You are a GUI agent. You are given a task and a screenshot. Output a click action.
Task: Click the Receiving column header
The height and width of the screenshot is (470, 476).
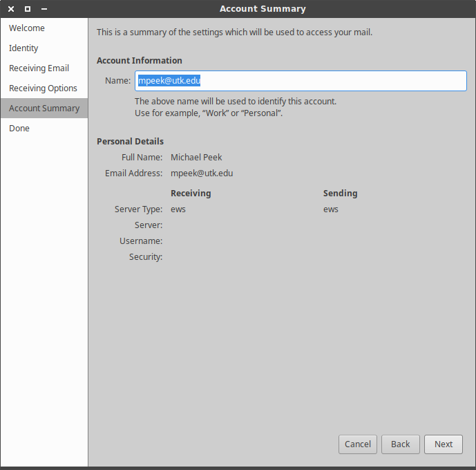(191, 194)
